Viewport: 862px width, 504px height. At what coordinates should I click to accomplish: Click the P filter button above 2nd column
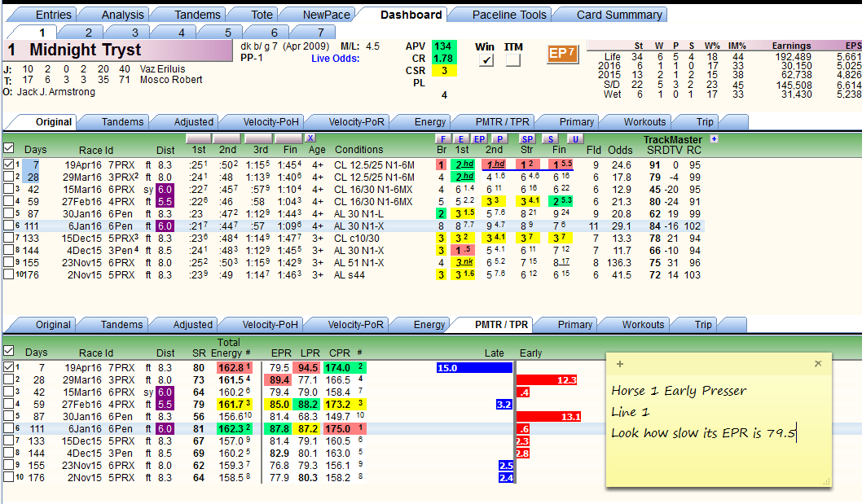pos(499,139)
